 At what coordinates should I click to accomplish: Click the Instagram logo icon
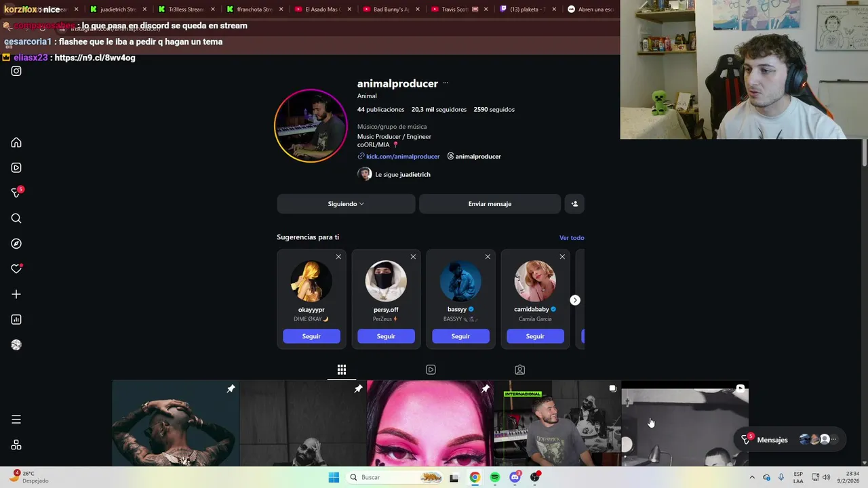pos(16,71)
